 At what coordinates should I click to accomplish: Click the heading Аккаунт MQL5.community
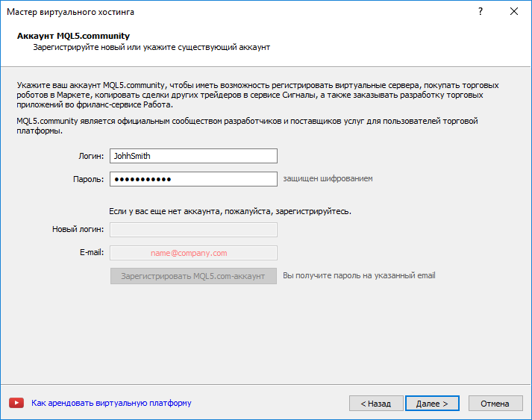tap(73, 36)
